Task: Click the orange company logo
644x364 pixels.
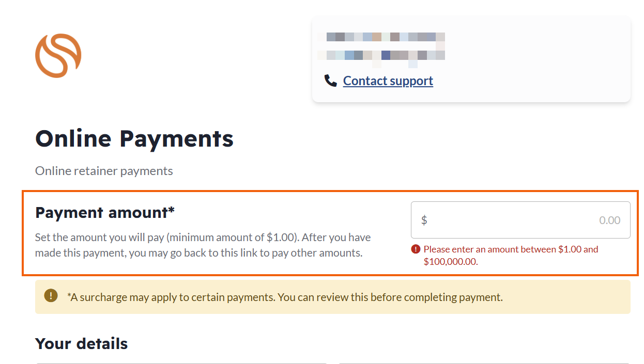Action: tap(58, 56)
